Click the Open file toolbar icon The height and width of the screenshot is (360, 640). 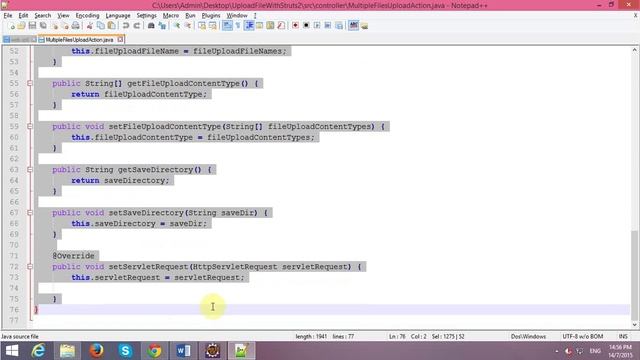pos(21,26)
